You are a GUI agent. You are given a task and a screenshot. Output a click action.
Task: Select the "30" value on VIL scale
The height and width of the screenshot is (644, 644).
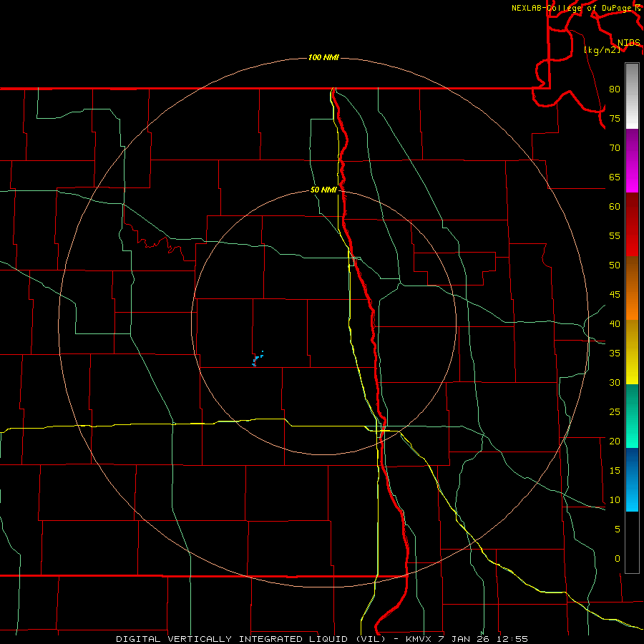[615, 382]
